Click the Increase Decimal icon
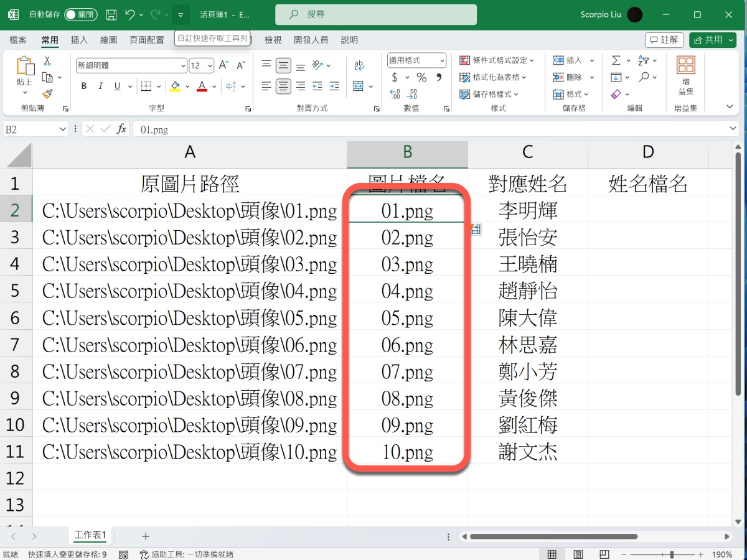 pyautogui.click(x=395, y=95)
